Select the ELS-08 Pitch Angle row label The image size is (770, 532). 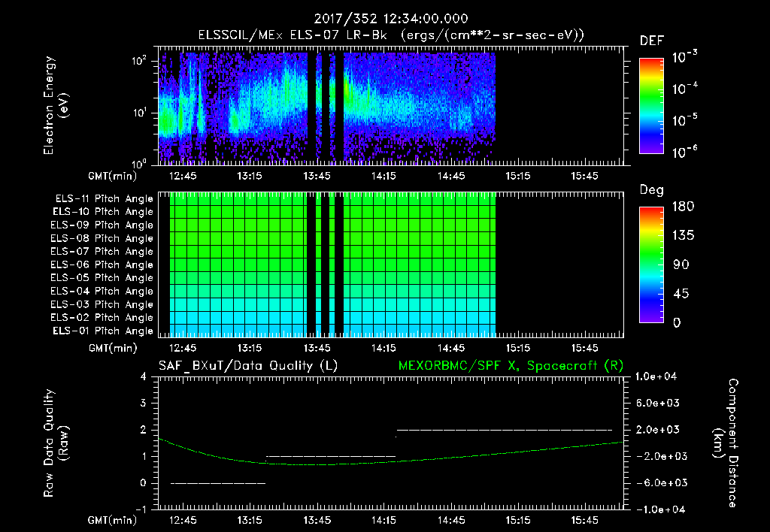pos(102,238)
